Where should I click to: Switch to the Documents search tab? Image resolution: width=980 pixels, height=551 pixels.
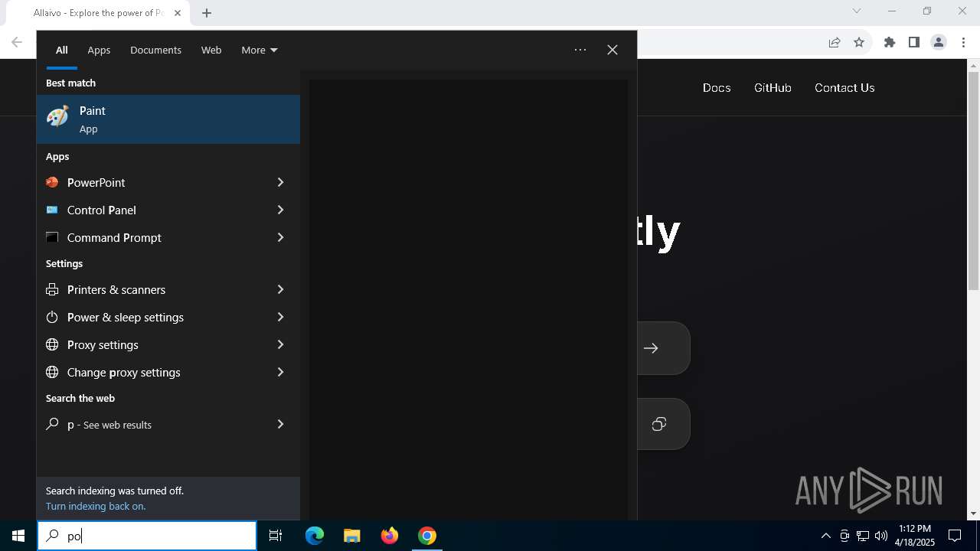click(x=155, y=50)
